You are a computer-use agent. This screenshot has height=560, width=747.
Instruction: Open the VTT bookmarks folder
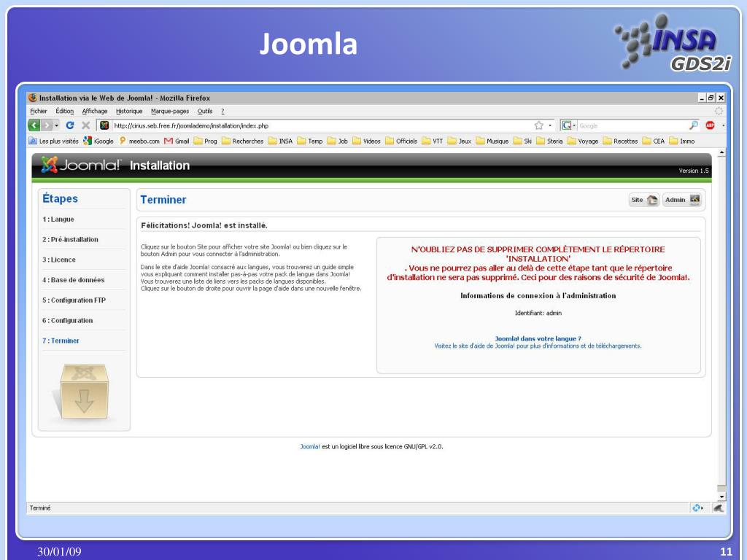click(x=433, y=141)
